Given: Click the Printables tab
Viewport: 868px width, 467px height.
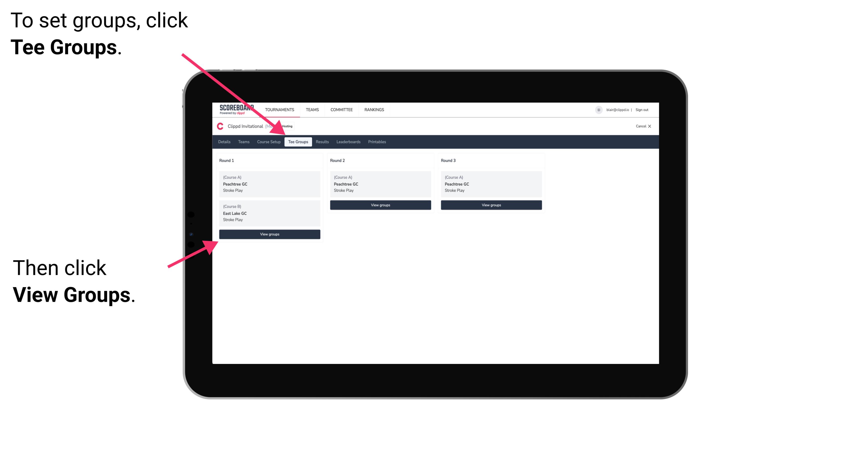Looking at the screenshot, I should point(377,142).
